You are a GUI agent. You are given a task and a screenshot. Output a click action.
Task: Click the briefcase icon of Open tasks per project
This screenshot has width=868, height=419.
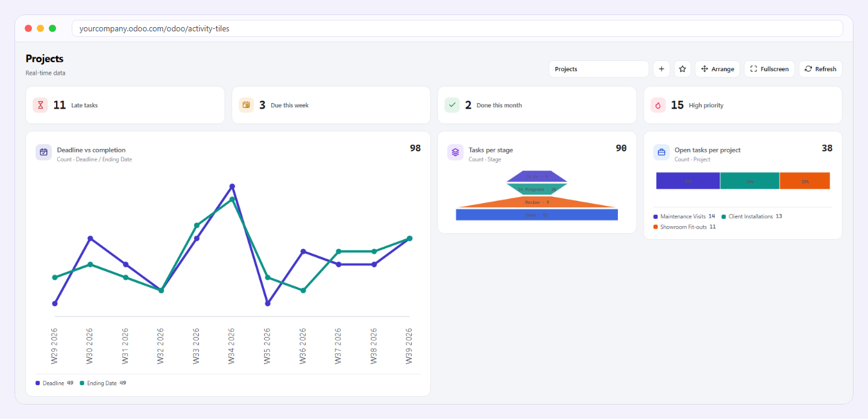click(661, 153)
